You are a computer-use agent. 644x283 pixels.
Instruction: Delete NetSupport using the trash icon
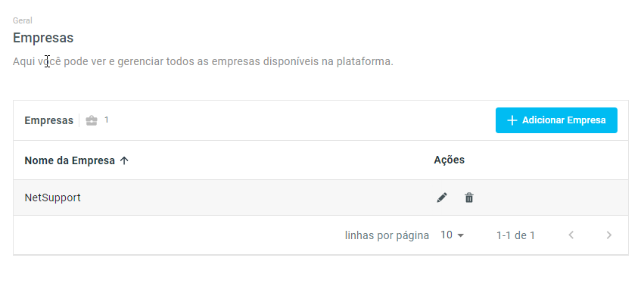pos(469,198)
